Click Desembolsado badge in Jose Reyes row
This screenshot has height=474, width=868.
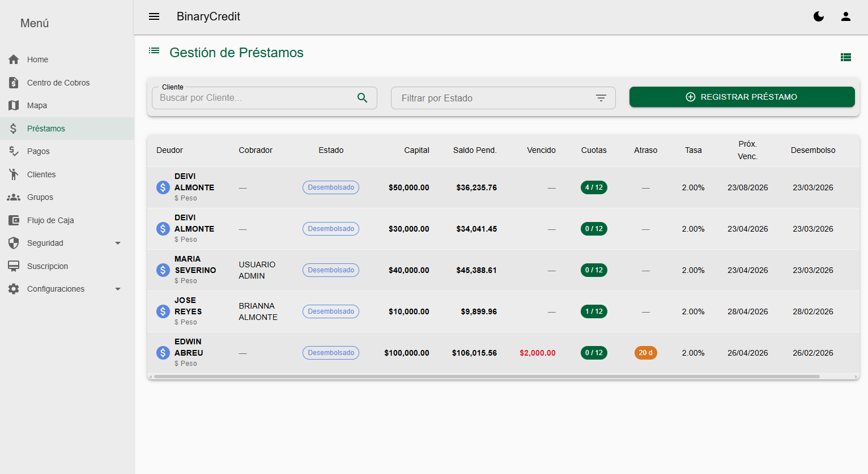[x=331, y=311]
